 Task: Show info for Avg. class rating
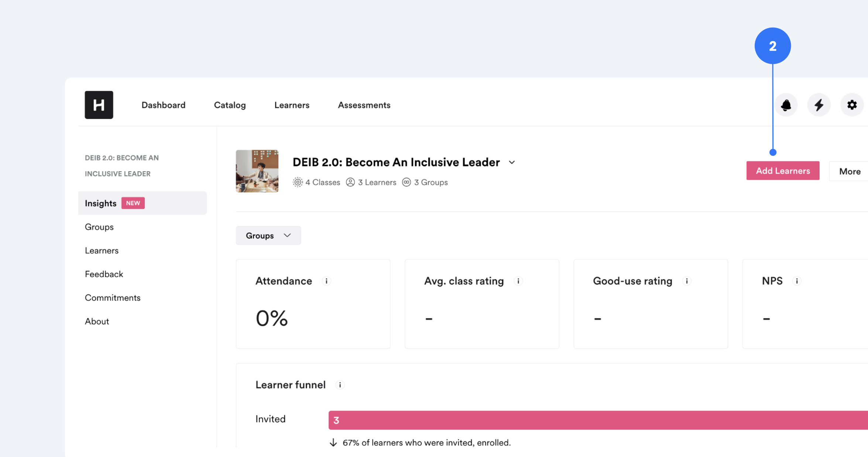(518, 281)
